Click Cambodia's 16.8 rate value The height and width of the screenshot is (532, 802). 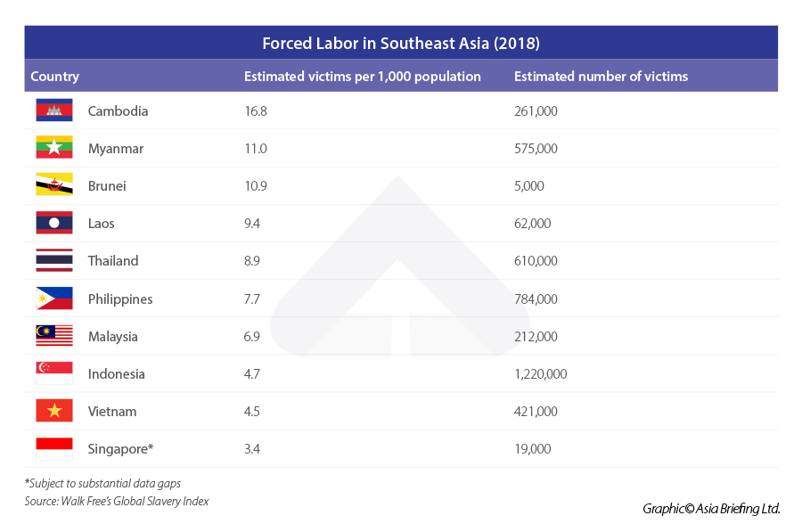256,111
